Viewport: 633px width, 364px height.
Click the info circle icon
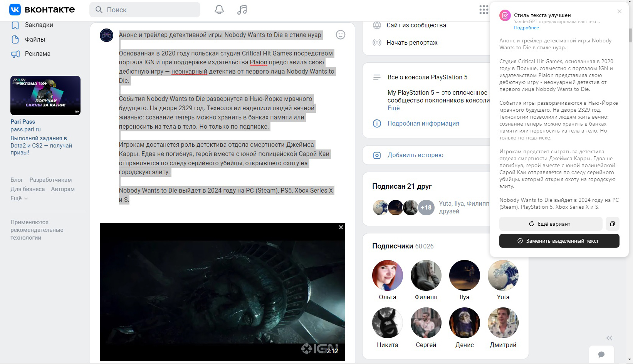tap(377, 124)
